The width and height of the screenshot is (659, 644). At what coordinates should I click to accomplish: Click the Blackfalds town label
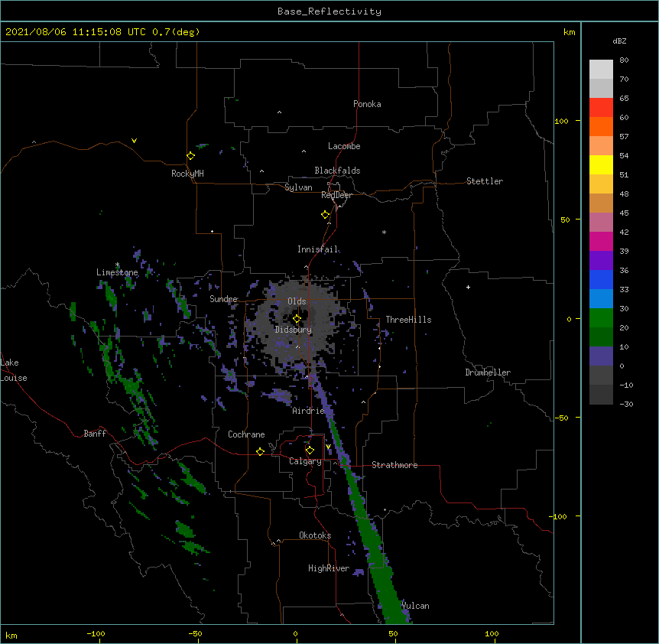coord(337,171)
